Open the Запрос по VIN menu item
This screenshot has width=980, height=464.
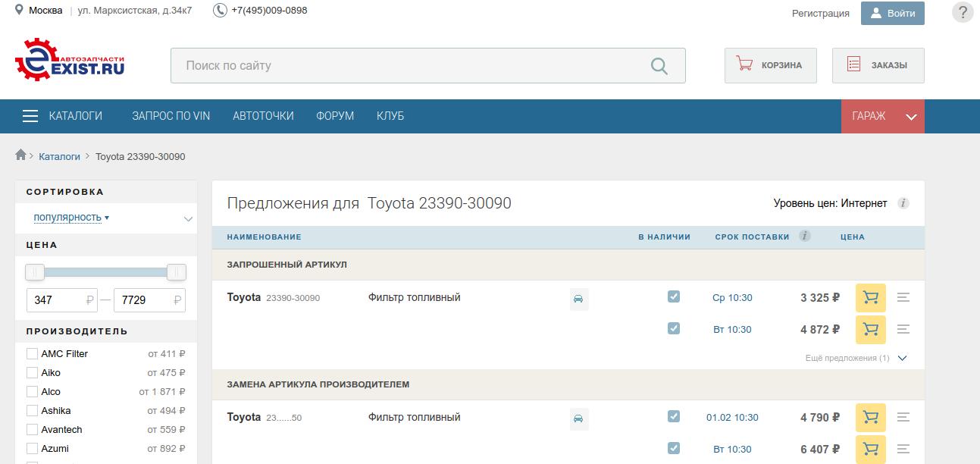(171, 116)
